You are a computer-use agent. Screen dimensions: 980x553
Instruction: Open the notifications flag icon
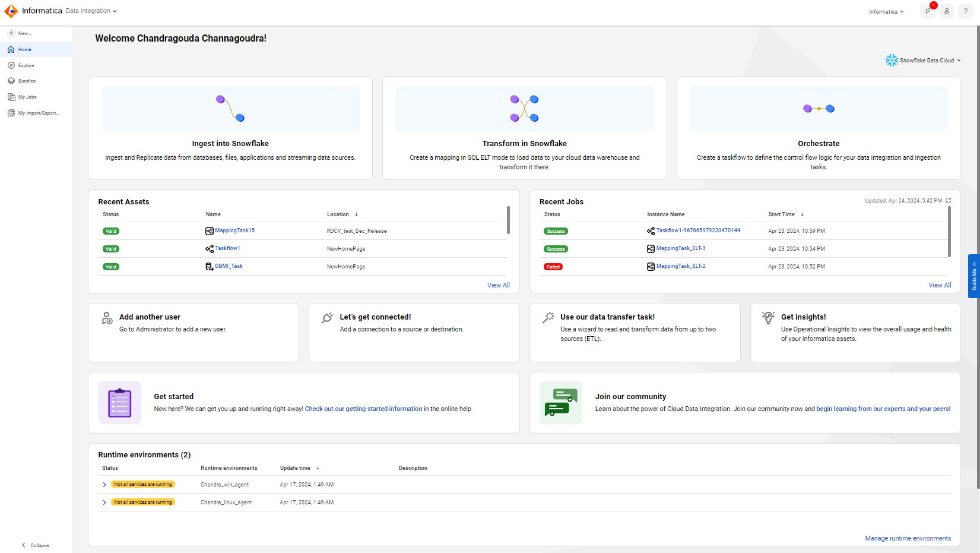928,11
